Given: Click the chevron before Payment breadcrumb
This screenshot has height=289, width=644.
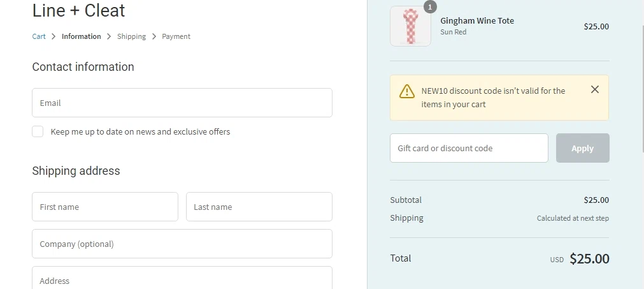Looking at the screenshot, I should click(x=154, y=36).
